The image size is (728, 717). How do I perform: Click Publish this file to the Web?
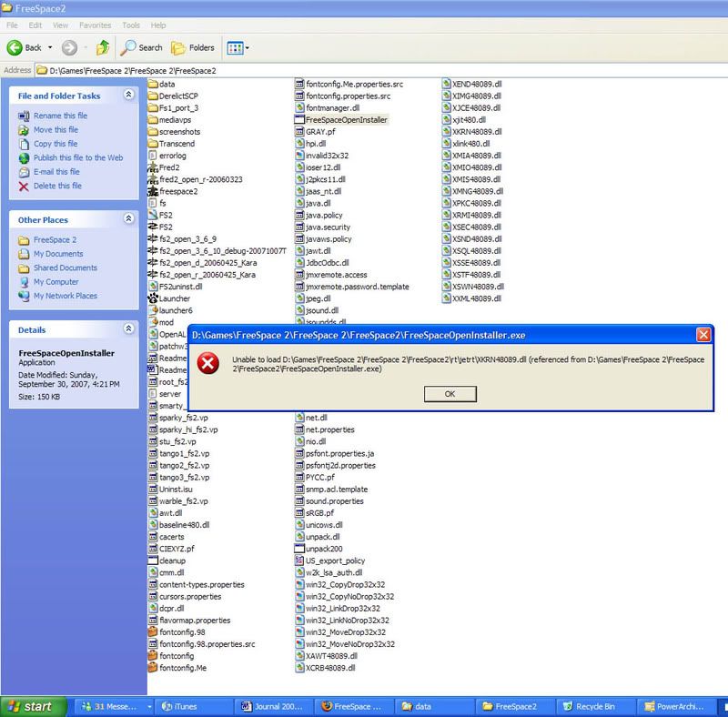(78, 157)
